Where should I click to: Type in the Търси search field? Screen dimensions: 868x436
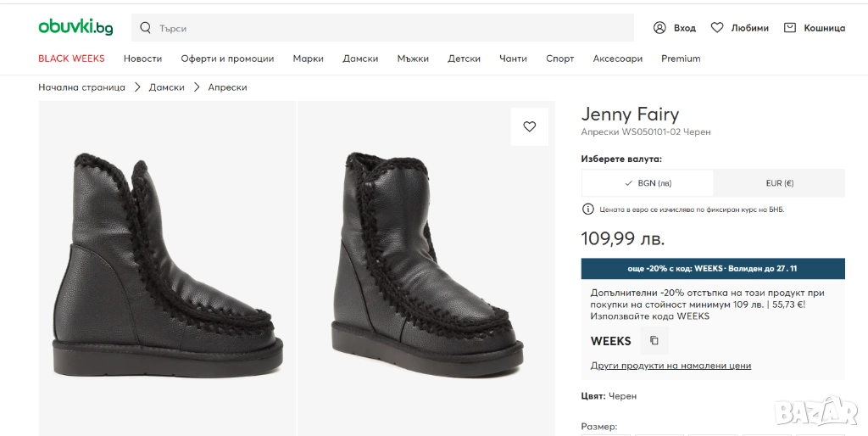pyautogui.click(x=390, y=28)
